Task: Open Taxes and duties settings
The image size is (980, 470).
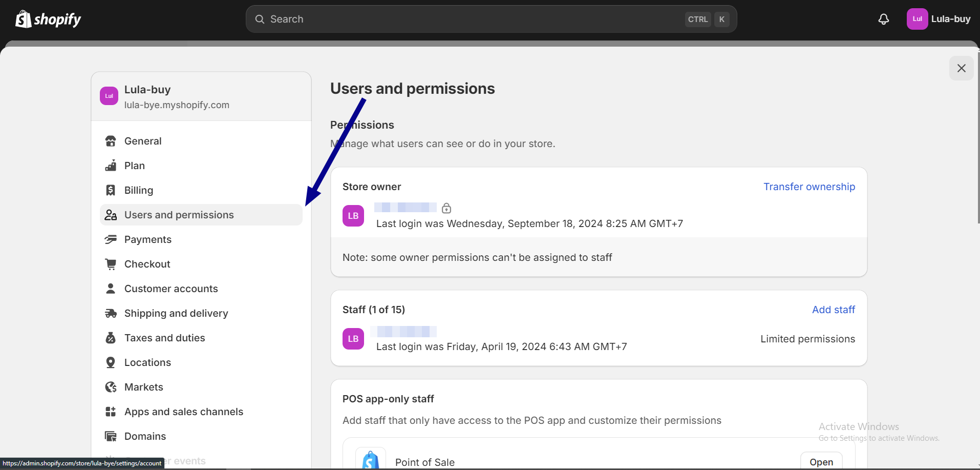Action: click(x=201, y=338)
